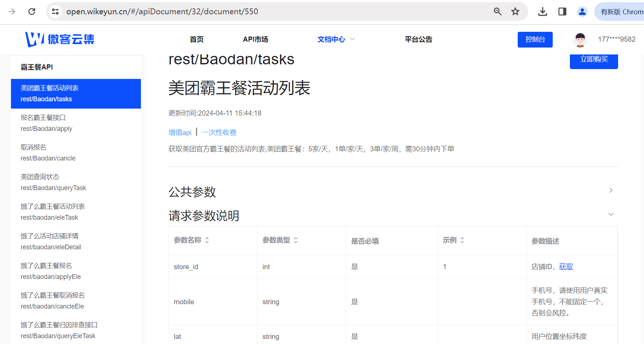
Task: Open the user avatar picture
Action: coord(580,39)
